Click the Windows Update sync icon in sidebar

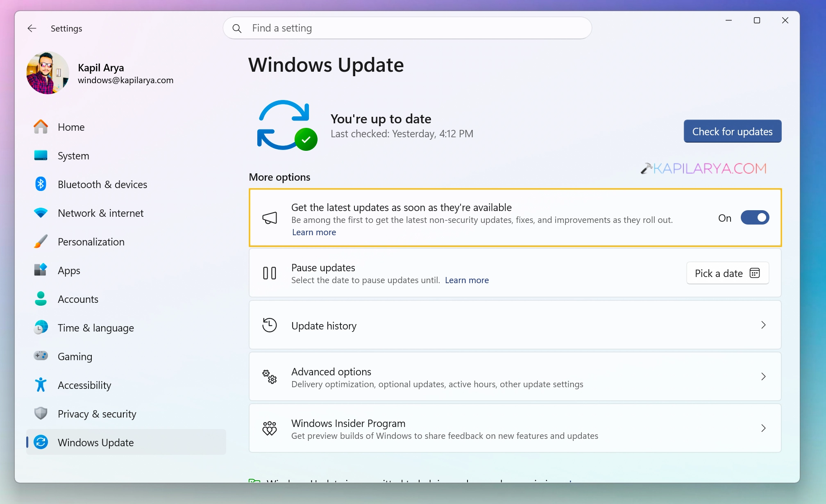(41, 442)
